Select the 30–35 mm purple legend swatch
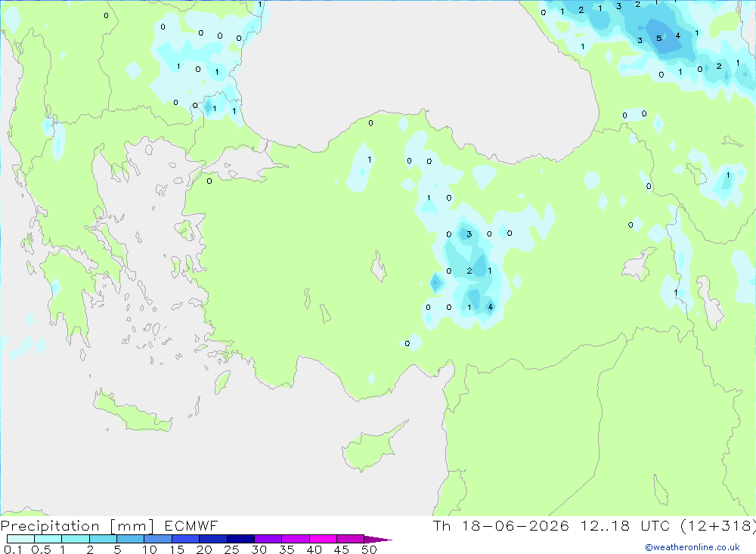This screenshot has width=756, height=554. (268, 539)
